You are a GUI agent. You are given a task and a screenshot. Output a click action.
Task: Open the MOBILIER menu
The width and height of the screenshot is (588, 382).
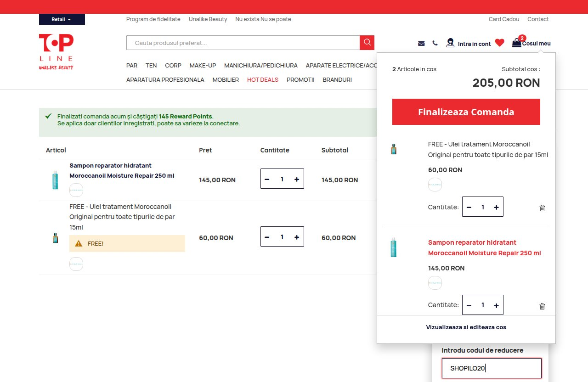point(226,79)
